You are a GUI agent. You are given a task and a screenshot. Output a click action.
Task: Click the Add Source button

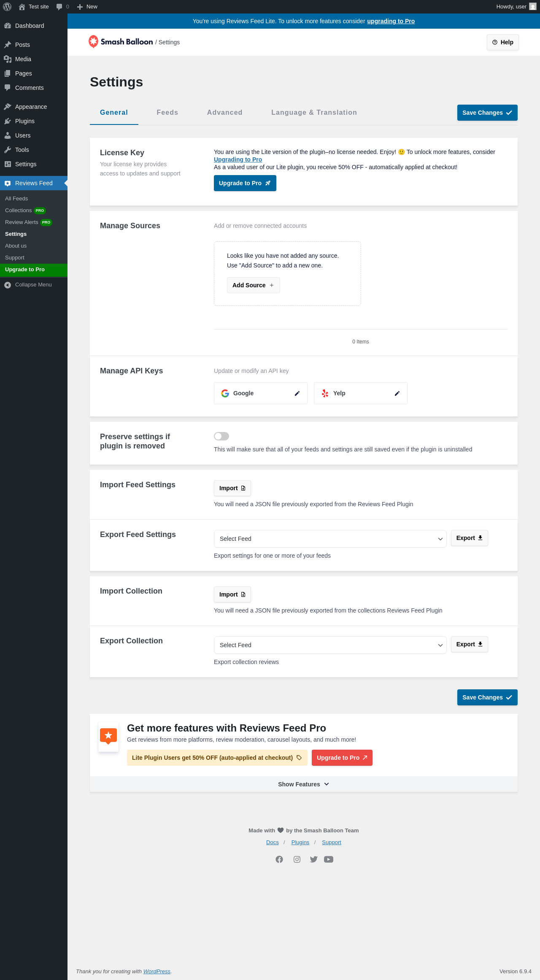pyautogui.click(x=253, y=285)
